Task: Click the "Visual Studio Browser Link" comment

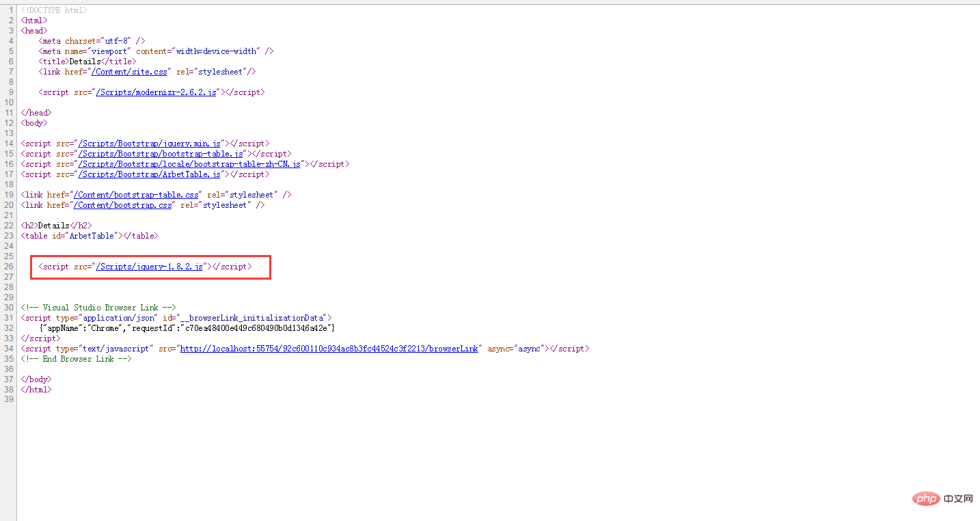Action: point(98,308)
